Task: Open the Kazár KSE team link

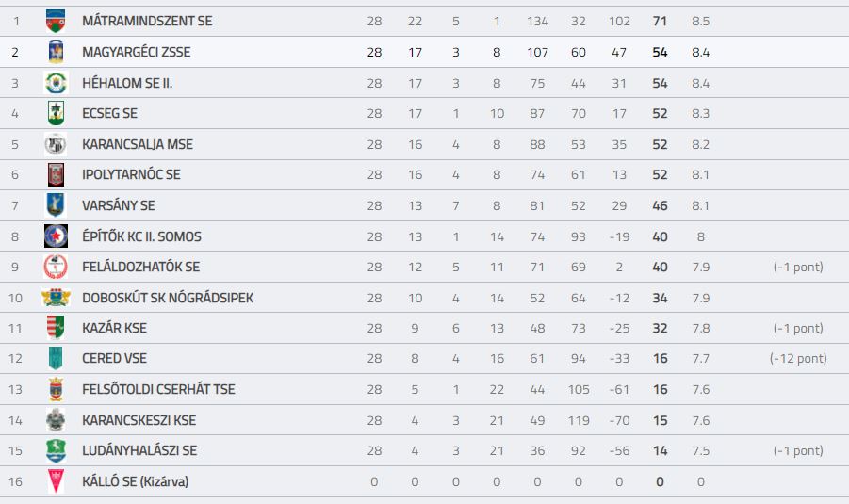Action: (114, 328)
